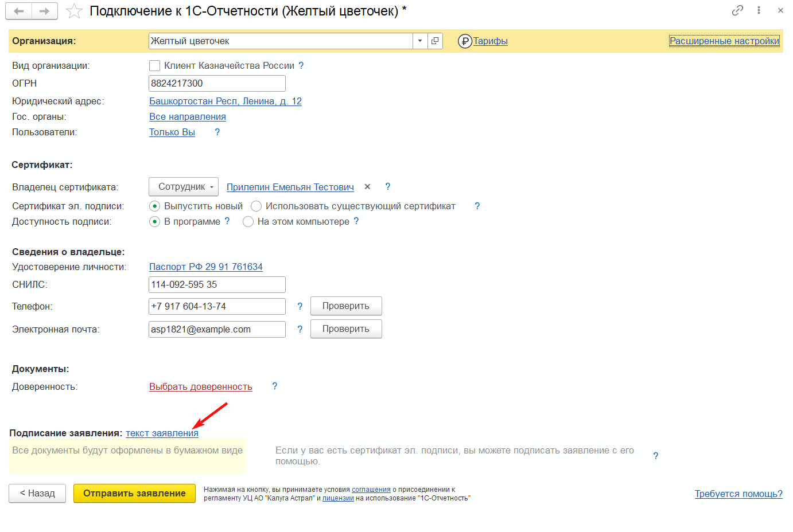Select Выпустить новый certificate option
Image resolution: width=793 pixels, height=532 pixels.
[x=154, y=206]
